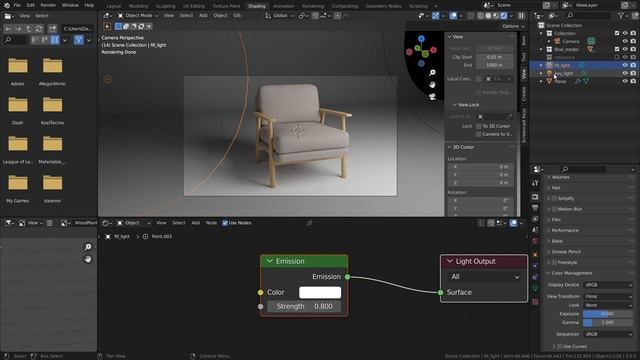Open the World properties tab icon
This screenshot has width=640, height=360.
tap(536, 241)
